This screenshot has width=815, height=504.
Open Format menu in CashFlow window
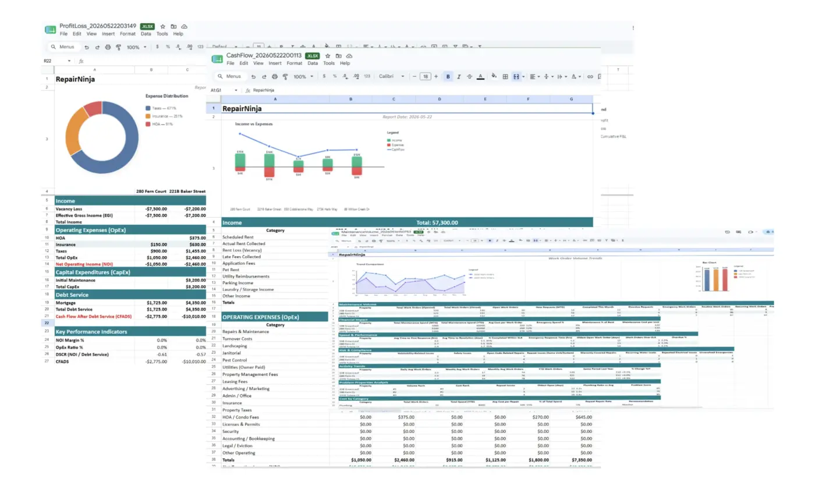click(295, 63)
